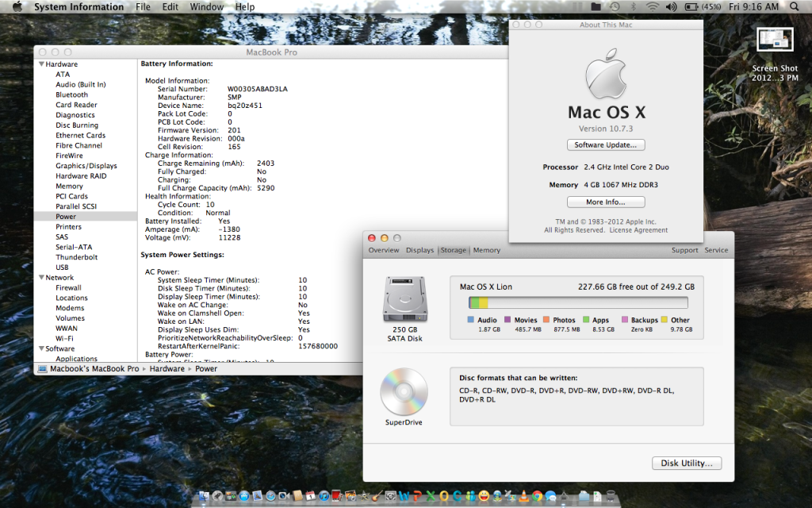Switch to the Memory tab

point(487,250)
